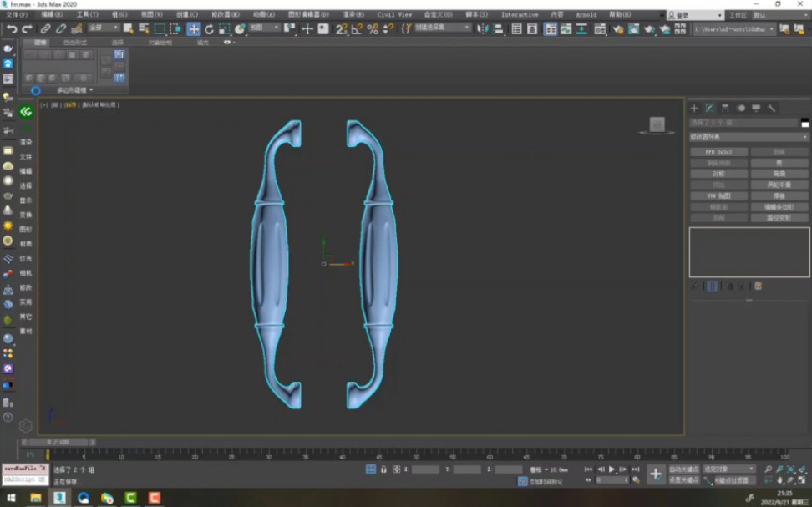Toggle Auto Key mode (自动关键点)

click(x=683, y=469)
